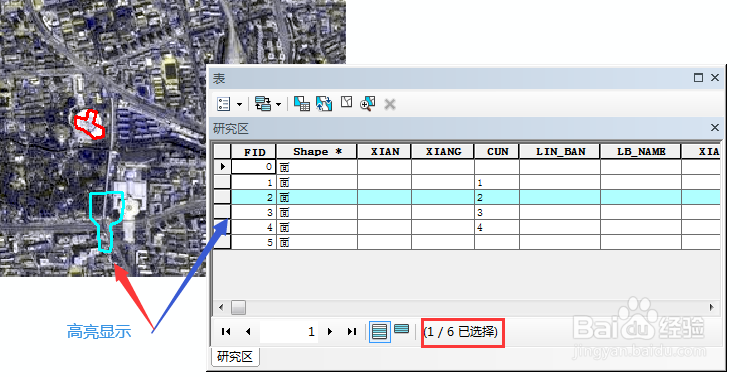The height and width of the screenshot is (377, 747).
Task: Click the XIANG column header
Action: point(443,152)
